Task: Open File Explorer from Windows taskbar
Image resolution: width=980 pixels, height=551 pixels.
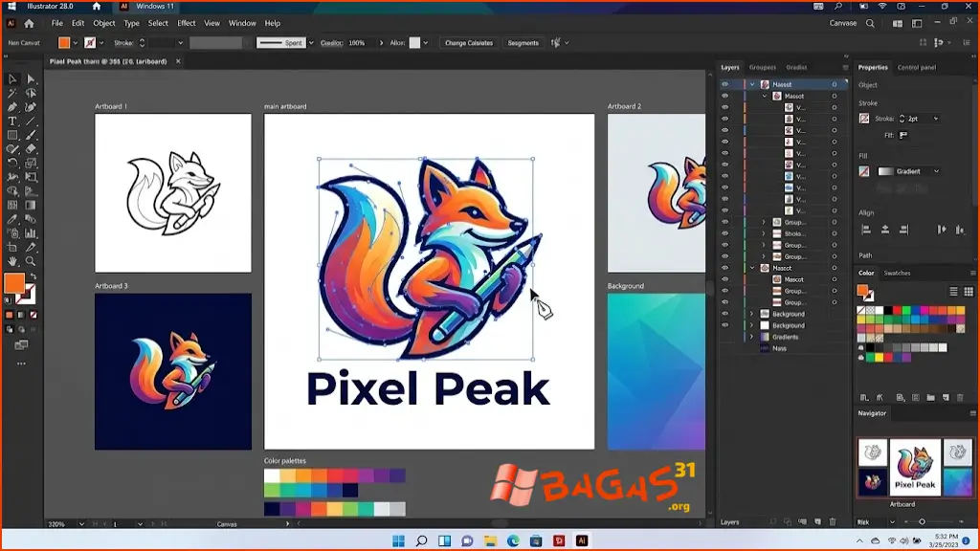Action: pos(490,541)
